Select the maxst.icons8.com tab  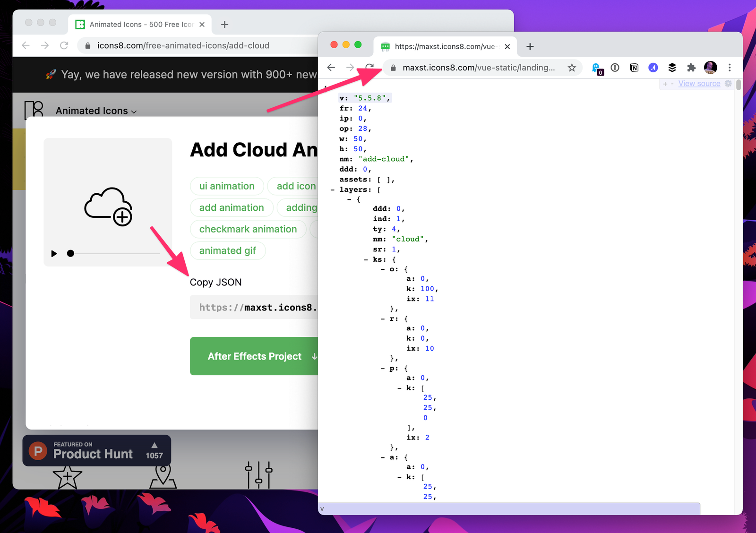click(x=446, y=46)
